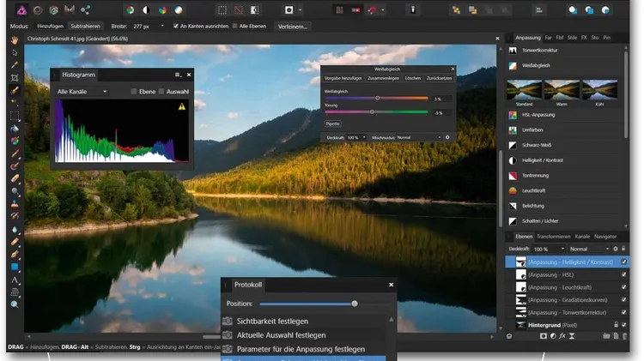Apply Auto Contrast half-circle icon
Viewport: 644px width, 361px height.
(x=146, y=10)
